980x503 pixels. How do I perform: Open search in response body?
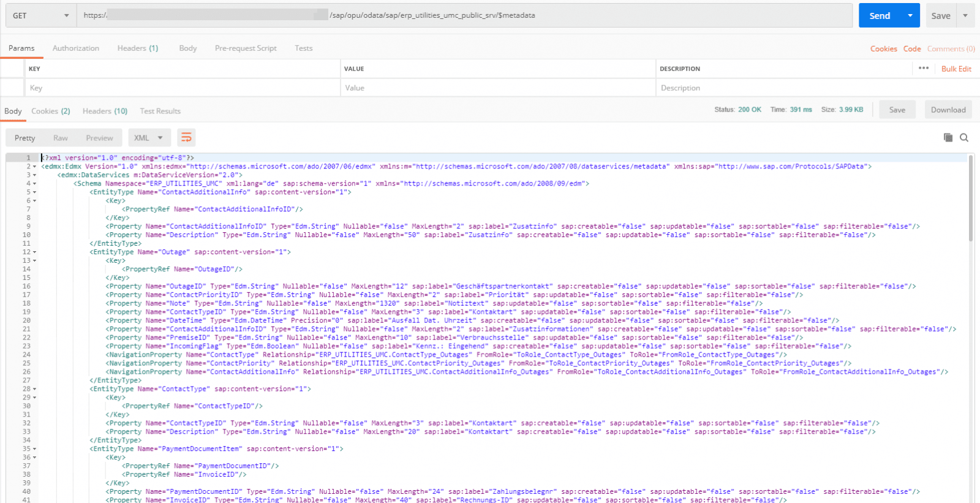point(964,138)
